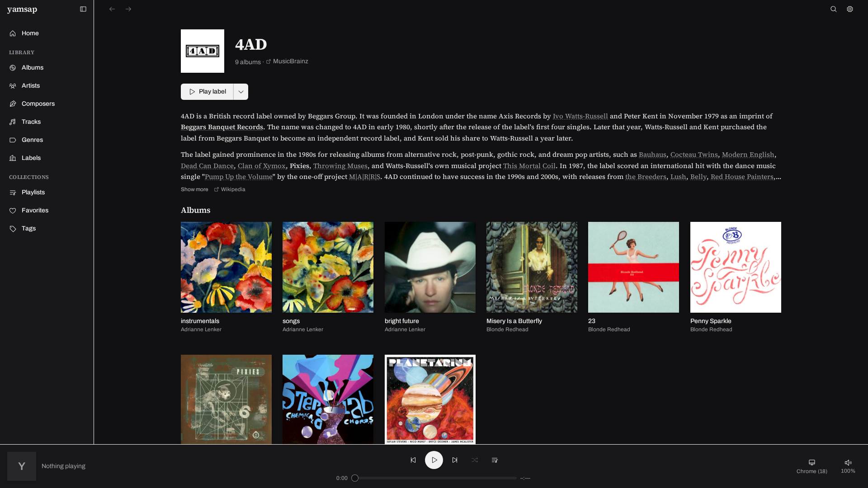The width and height of the screenshot is (868, 488).
Task: Go forward with the right arrow
Action: [x=128, y=9]
